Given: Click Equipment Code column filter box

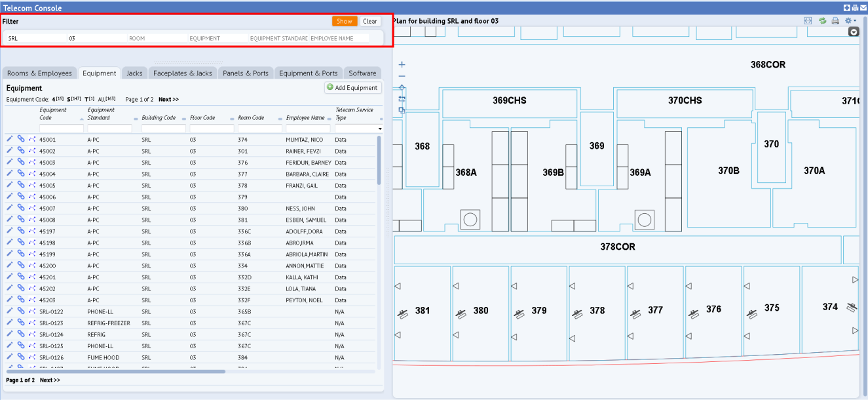Looking at the screenshot, I should pyautogui.click(x=62, y=129).
